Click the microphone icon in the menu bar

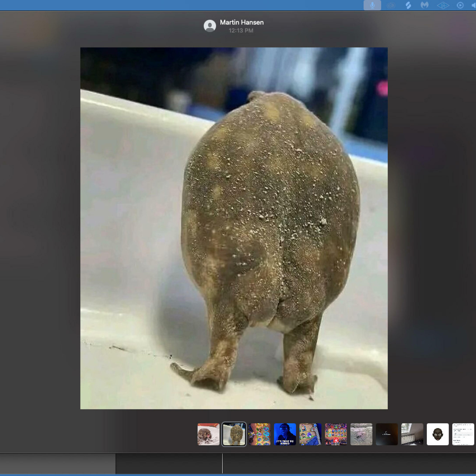click(372, 5)
